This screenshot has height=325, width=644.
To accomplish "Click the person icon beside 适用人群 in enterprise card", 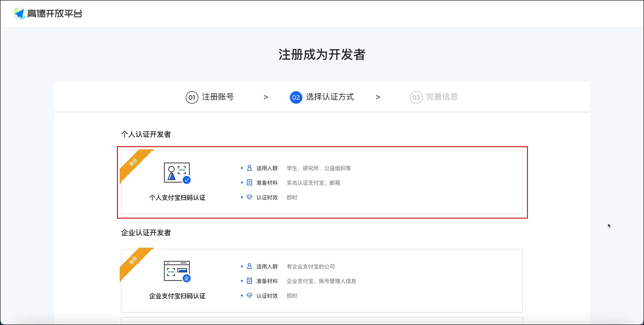I will [x=249, y=266].
